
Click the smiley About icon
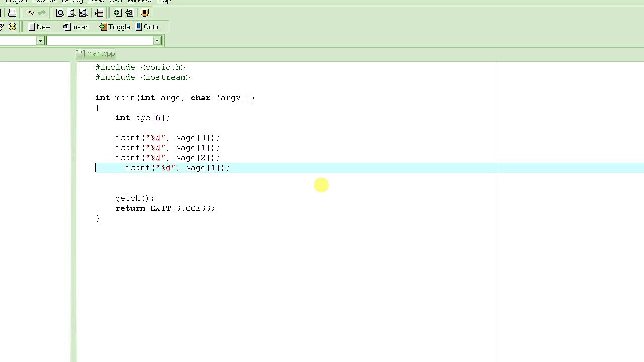[x=12, y=27]
